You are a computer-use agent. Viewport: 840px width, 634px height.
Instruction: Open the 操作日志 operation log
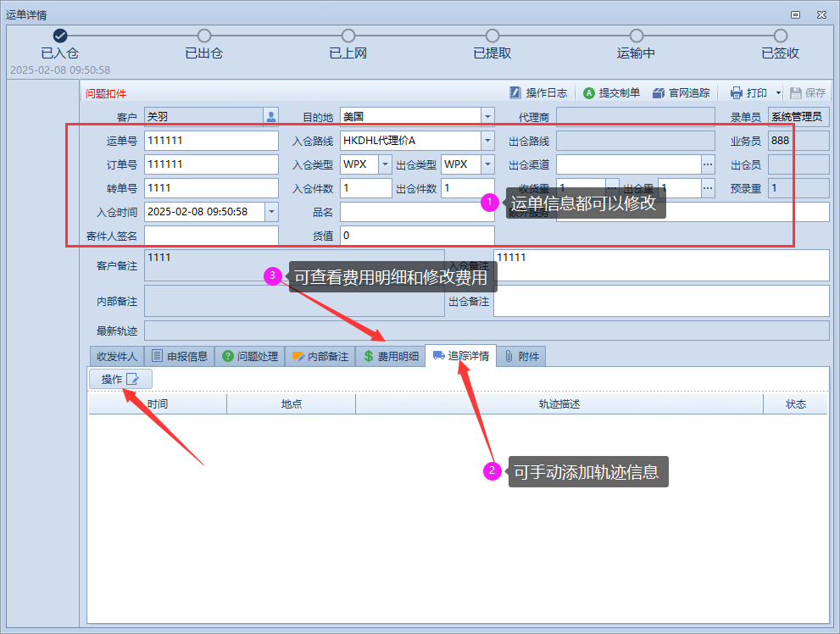(x=538, y=93)
